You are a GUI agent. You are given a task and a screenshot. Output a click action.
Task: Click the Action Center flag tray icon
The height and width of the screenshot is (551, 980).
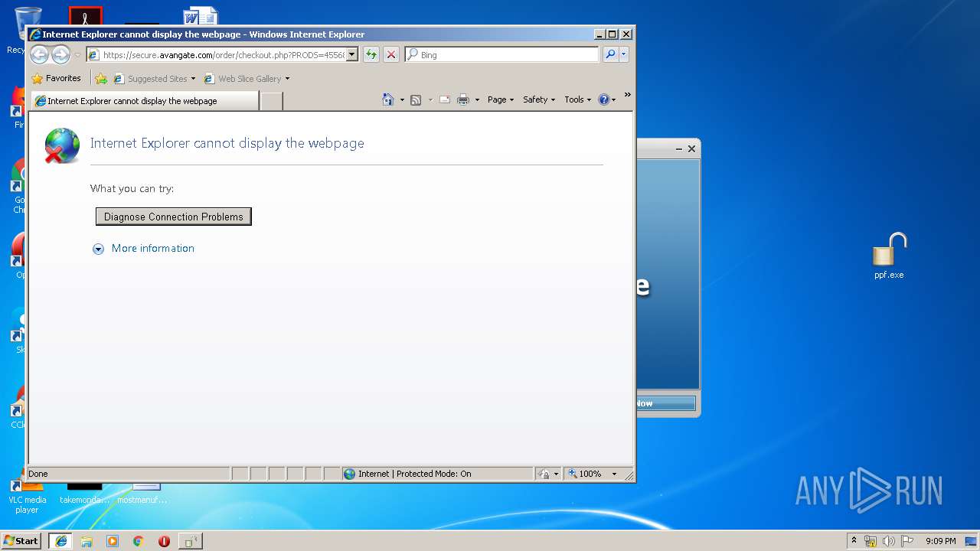(x=907, y=541)
